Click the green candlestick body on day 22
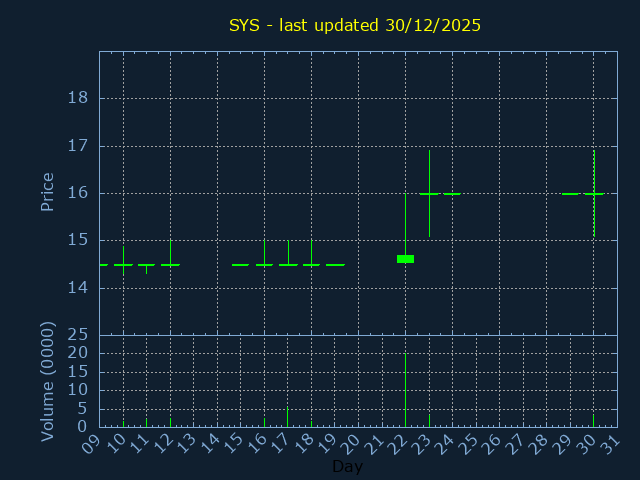 (405, 259)
